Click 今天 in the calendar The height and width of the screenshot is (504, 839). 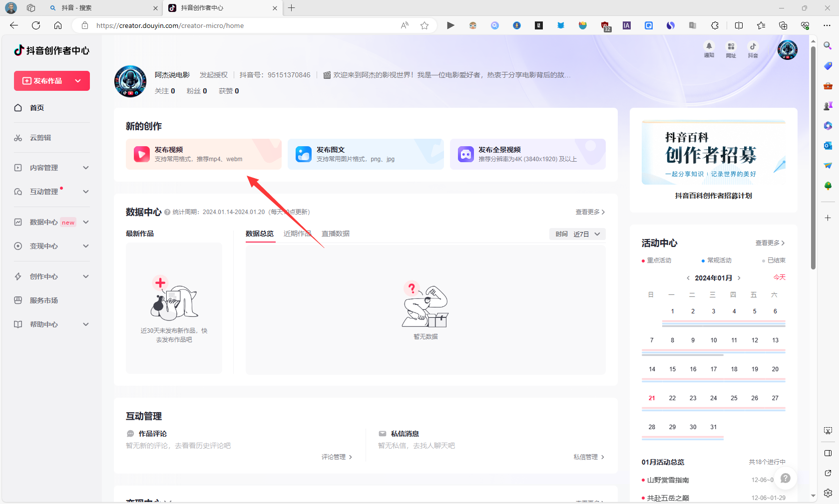pos(779,277)
